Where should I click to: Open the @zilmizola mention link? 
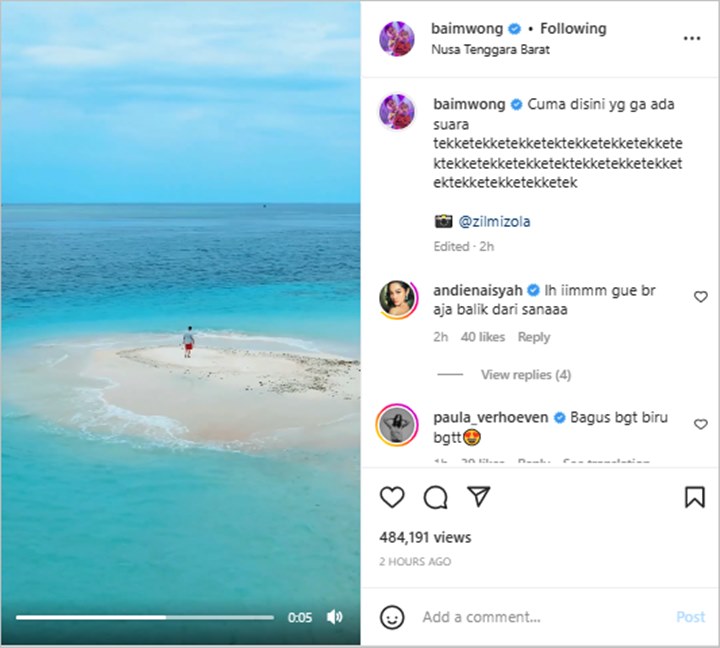pyautogui.click(x=494, y=221)
